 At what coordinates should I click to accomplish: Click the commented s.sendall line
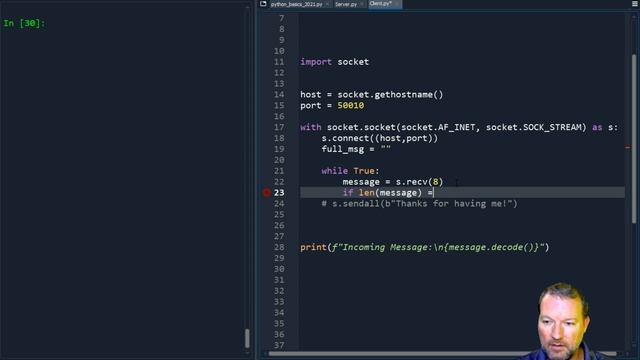[x=419, y=204]
